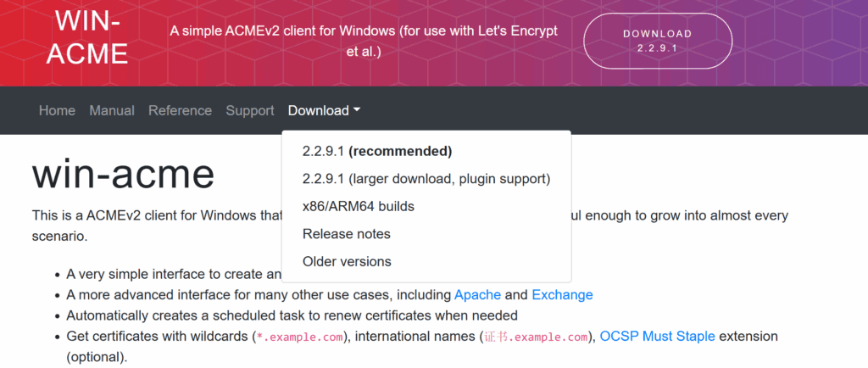Follow the Exchange hyperlink
This screenshot has height=368, width=868.
click(x=562, y=295)
